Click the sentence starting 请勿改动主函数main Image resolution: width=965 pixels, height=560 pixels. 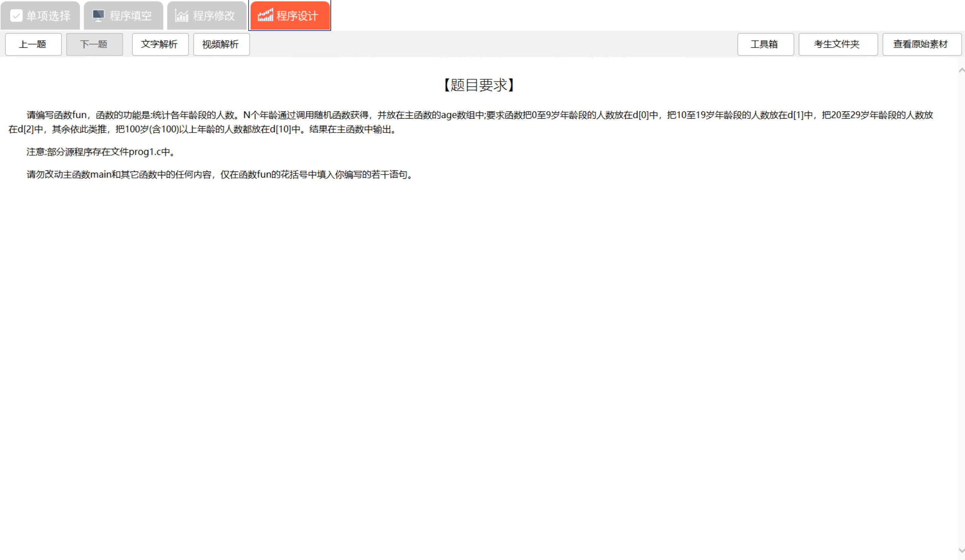click(220, 175)
